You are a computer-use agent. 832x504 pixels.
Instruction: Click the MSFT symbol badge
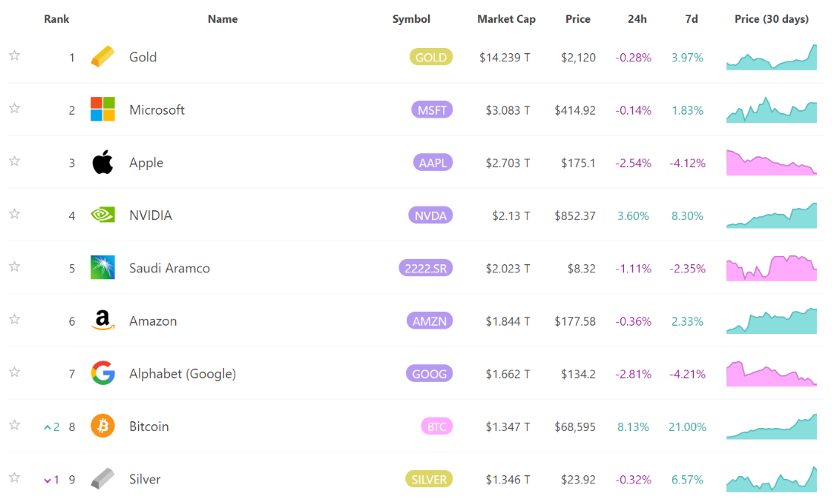pos(432,110)
